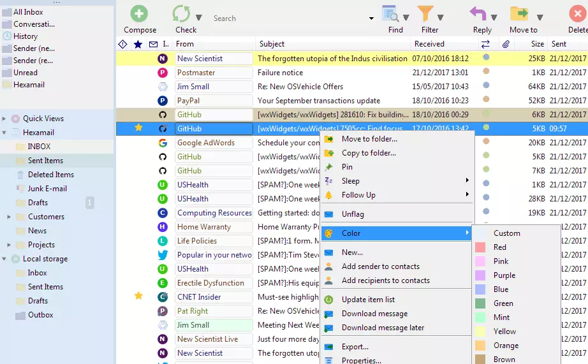Click the Reply arrow icon

coord(478,13)
